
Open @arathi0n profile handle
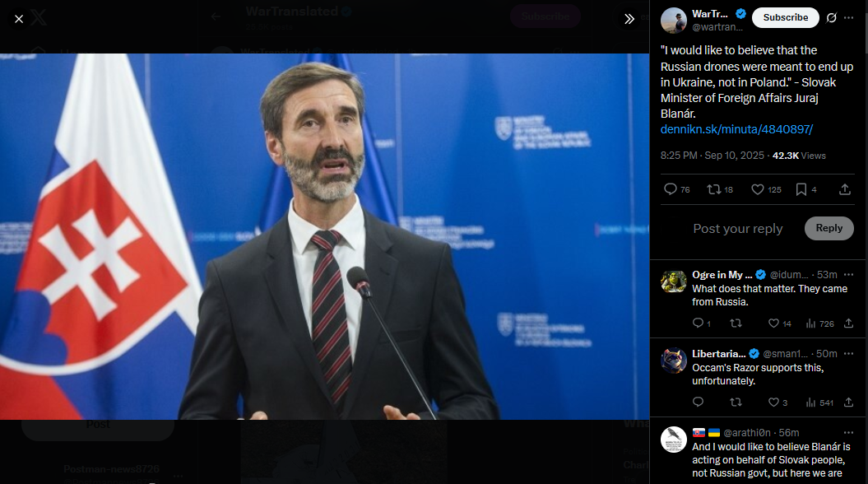tap(747, 432)
